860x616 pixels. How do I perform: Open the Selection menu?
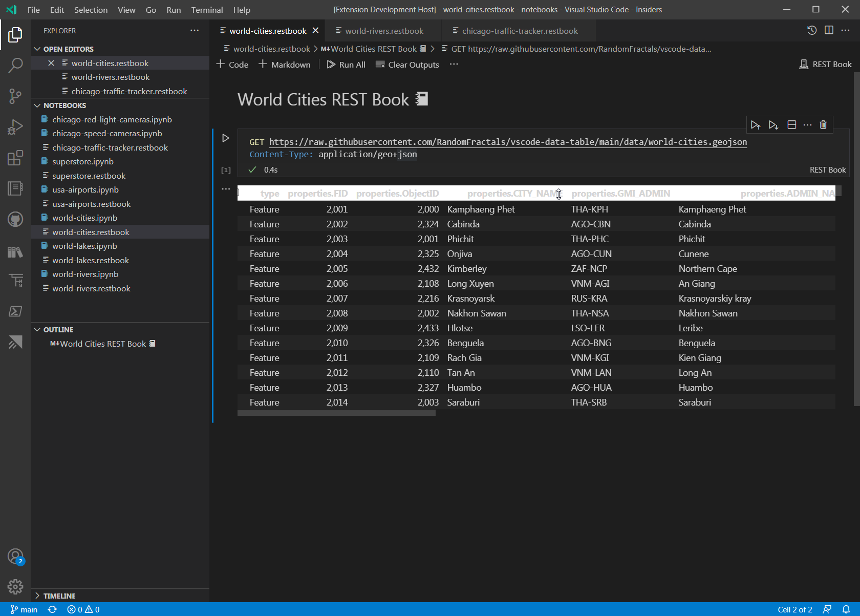click(x=91, y=10)
